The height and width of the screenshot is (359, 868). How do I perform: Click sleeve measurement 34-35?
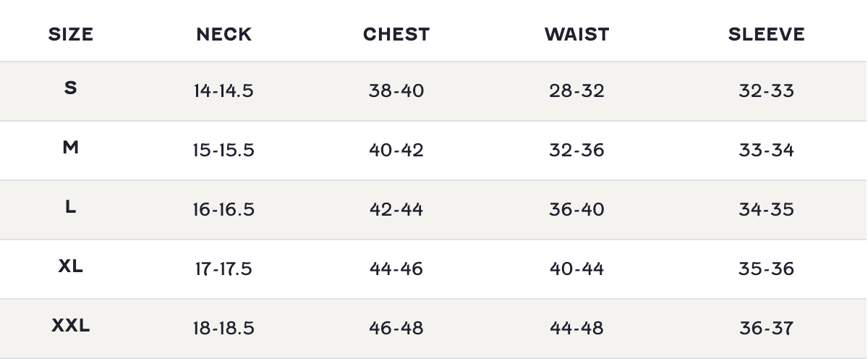766,210
